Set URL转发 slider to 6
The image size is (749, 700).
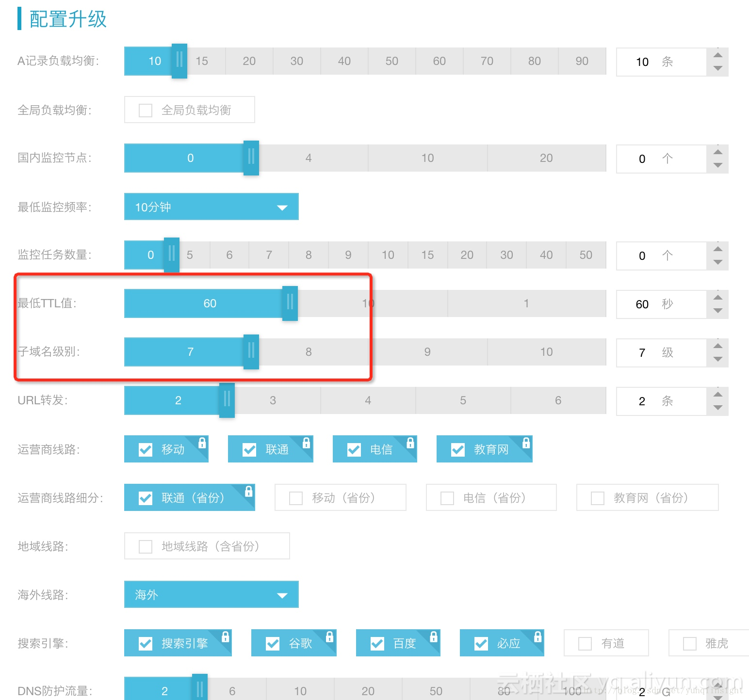(558, 400)
